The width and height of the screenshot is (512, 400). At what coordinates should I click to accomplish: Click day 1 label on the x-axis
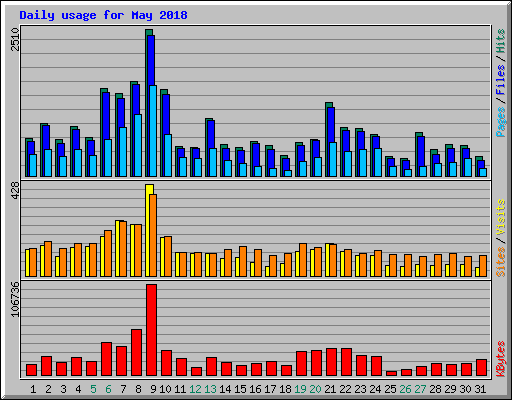[33, 389]
